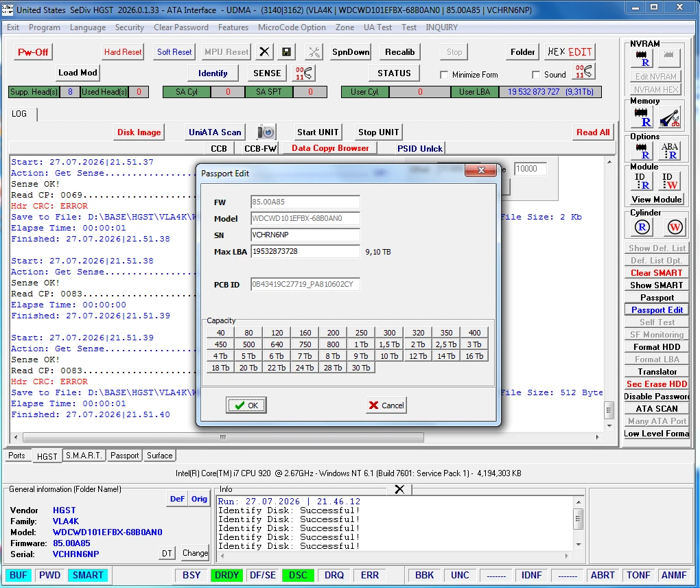Open the MicroCode Option menu
This screenshot has height=588, width=700.
[x=292, y=27]
